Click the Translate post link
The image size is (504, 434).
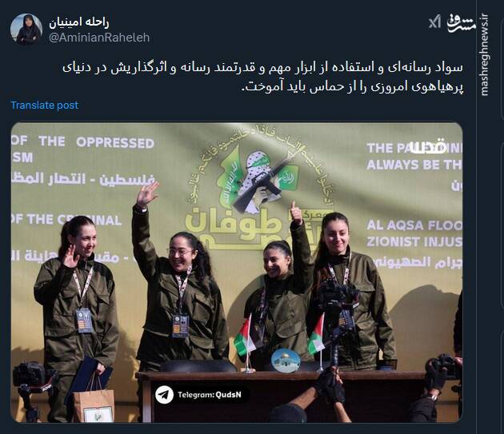pos(44,105)
